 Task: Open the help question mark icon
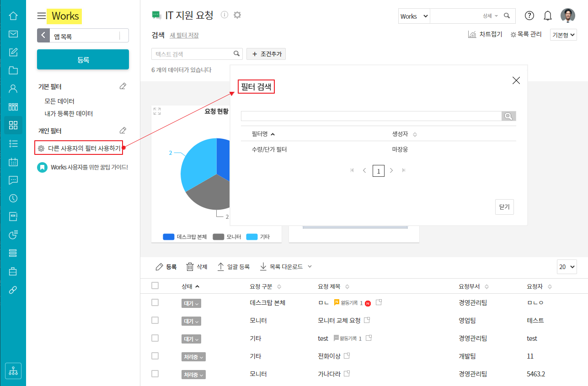pyautogui.click(x=529, y=16)
